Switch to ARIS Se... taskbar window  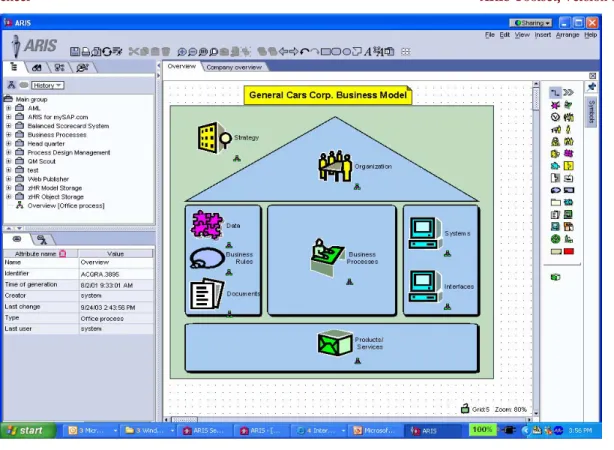pos(203,430)
